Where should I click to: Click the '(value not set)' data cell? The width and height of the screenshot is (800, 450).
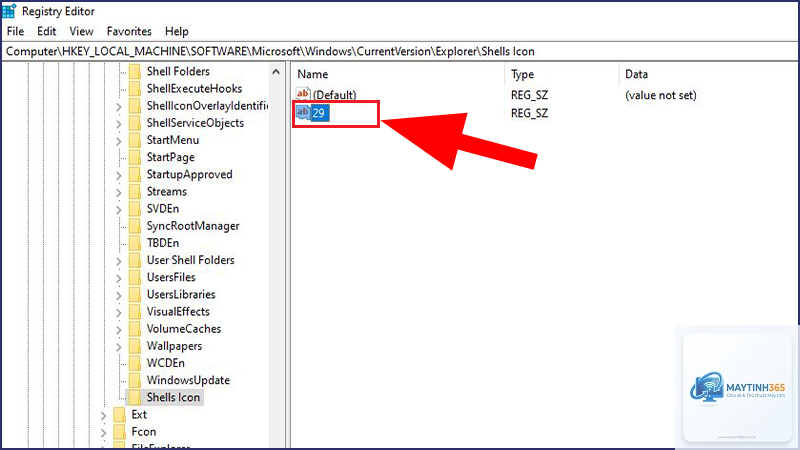click(661, 95)
